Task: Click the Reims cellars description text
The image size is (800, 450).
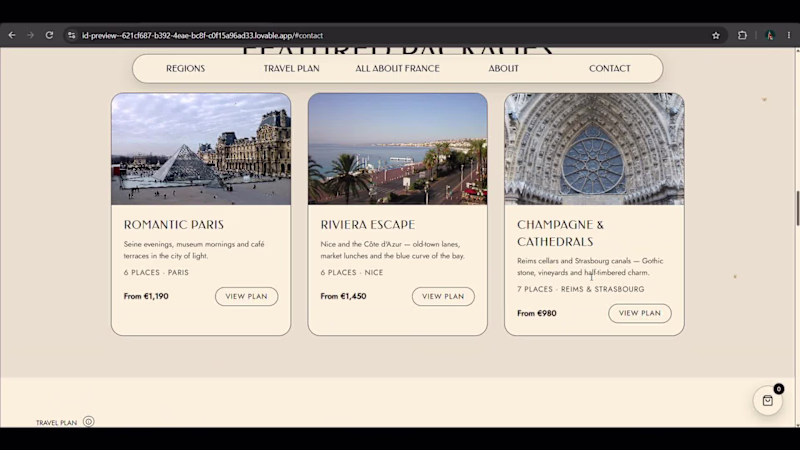Action: [x=590, y=267]
